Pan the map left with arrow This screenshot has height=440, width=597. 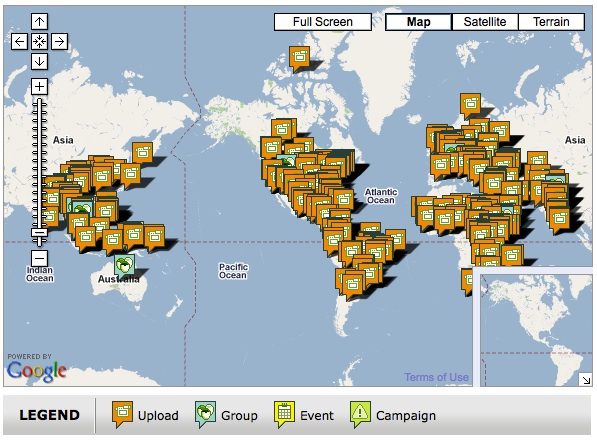pos(19,41)
